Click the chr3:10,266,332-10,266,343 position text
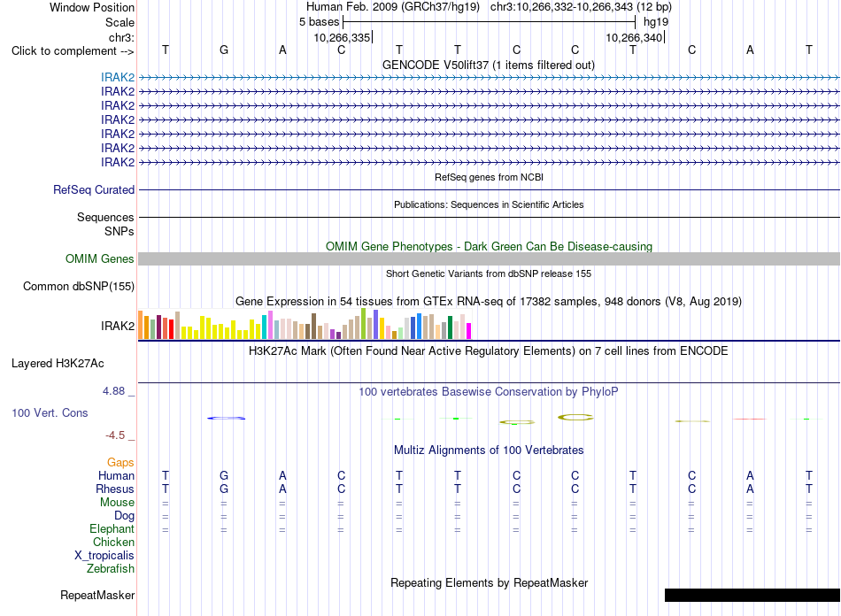This screenshot has height=616, width=841. [x=581, y=7]
